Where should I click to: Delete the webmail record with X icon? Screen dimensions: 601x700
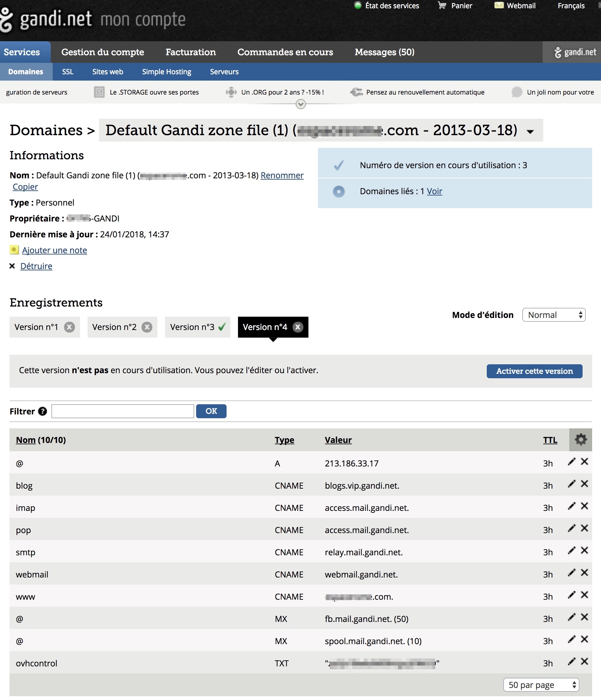point(584,573)
